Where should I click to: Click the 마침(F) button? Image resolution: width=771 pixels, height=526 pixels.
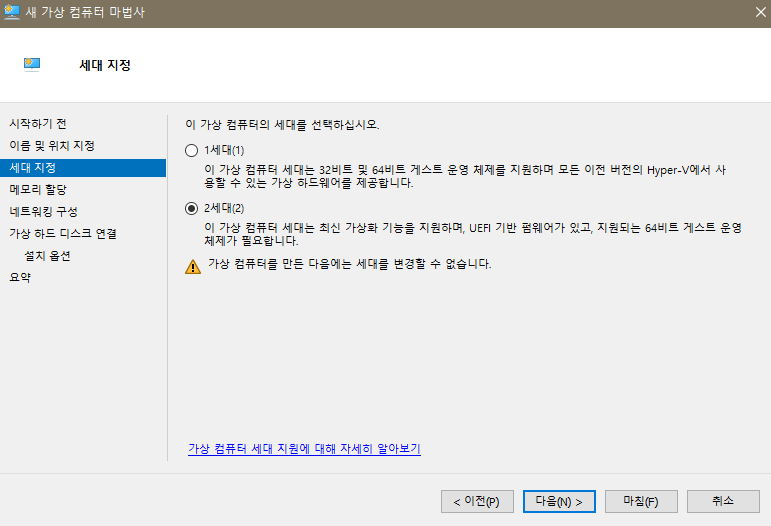(641, 501)
